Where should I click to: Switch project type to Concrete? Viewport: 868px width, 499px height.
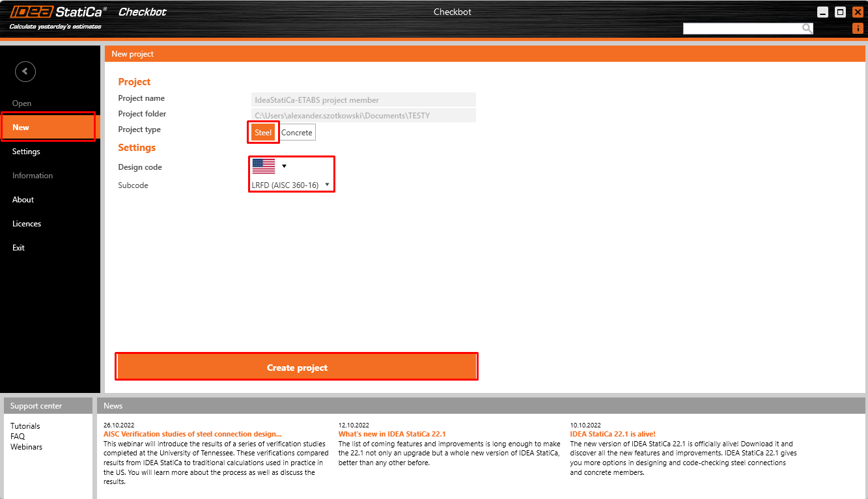[x=297, y=132]
